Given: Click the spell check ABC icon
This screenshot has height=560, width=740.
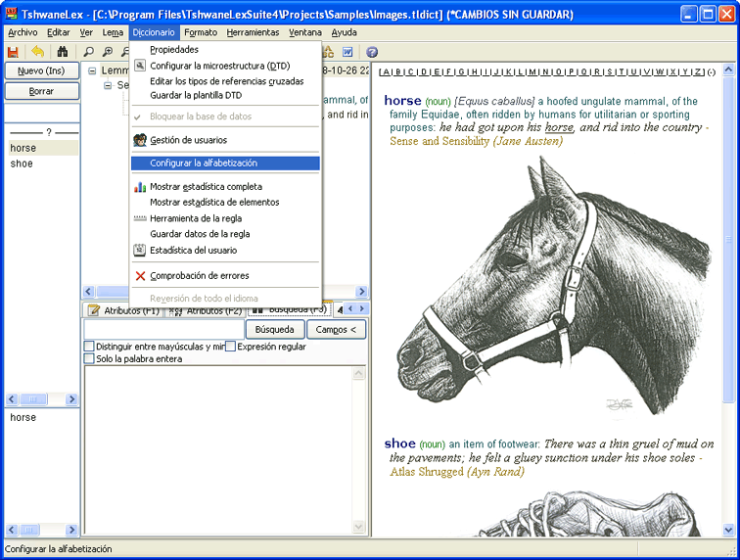Looking at the screenshot, I should [x=329, y=52].
